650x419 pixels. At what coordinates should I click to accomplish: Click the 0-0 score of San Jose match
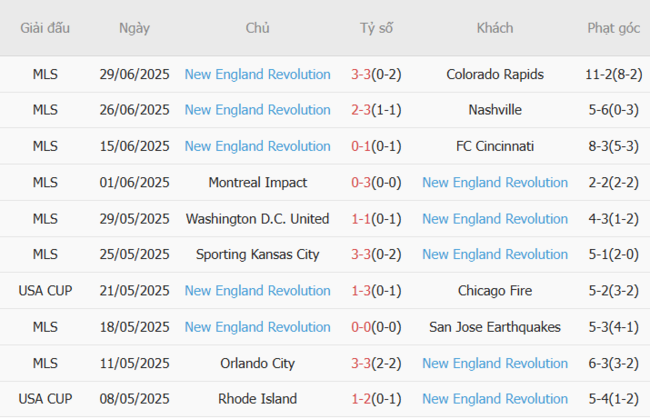point(361,326)
